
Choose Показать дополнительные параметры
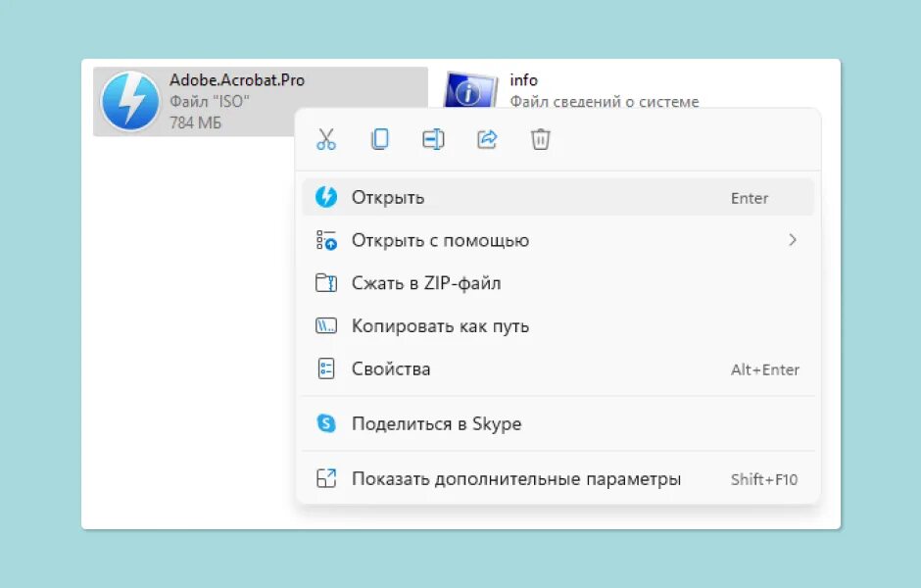pyautogui.click(x=558, y=479)
